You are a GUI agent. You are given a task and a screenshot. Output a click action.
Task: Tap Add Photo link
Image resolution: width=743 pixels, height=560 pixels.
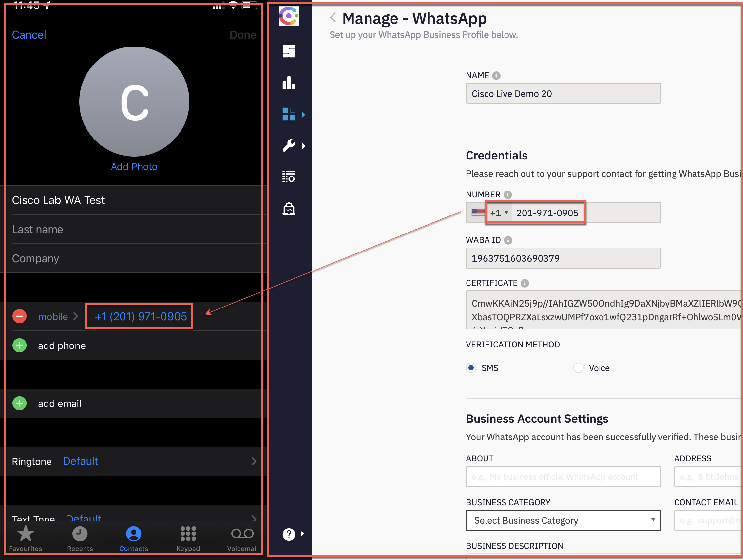pyautogui.click(x=134, y=166)
